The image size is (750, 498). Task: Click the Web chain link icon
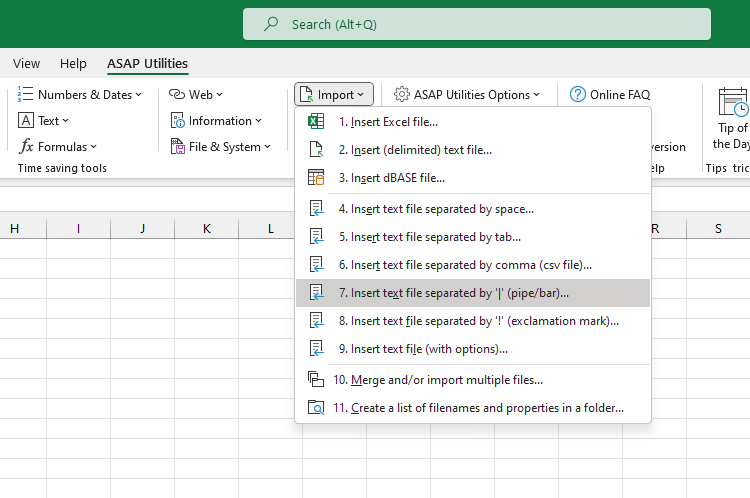(177, 94)
